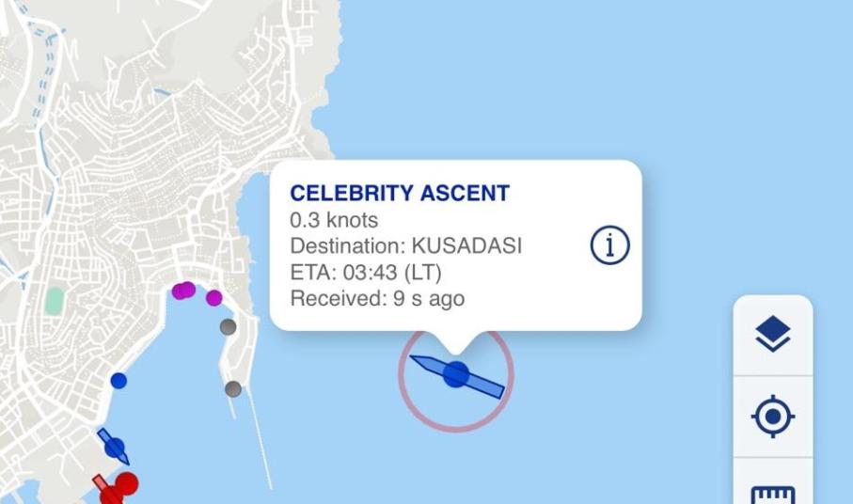Select the lower gray dot by the pier
Viewport: 853px width, 504px height.
233,389
